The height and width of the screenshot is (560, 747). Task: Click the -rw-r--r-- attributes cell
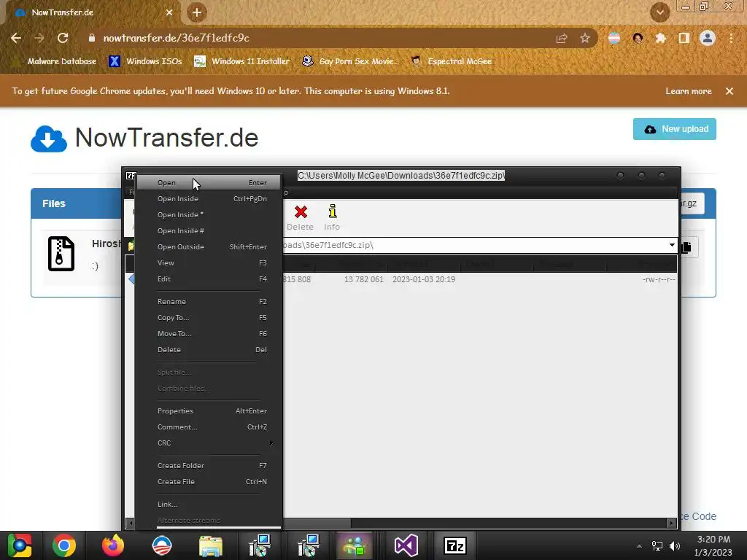(659, 279)
